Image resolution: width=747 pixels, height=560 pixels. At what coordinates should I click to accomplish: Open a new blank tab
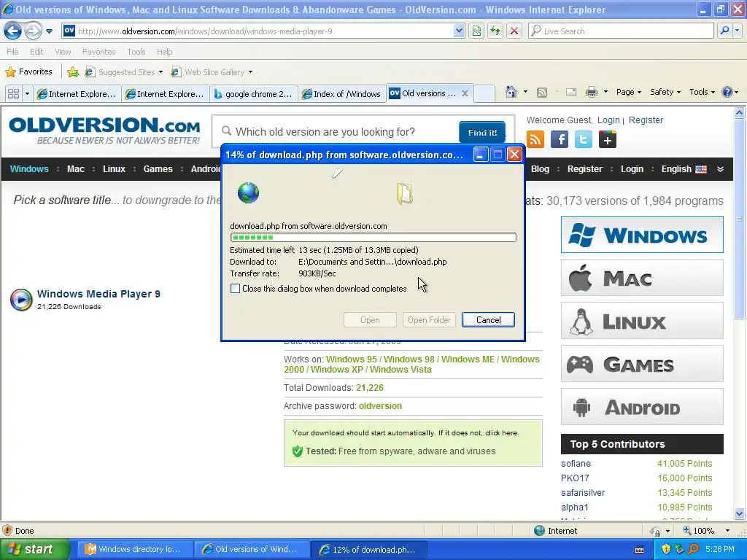(484, 94)
